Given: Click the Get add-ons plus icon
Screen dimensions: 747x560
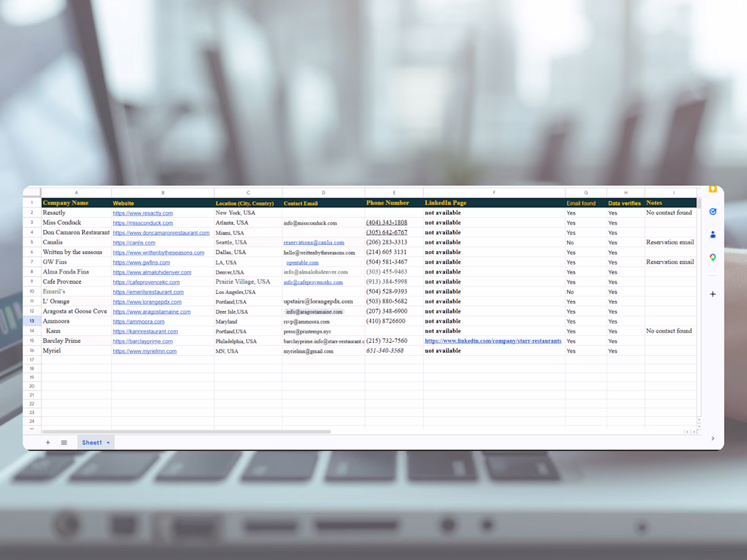Looking at the screenshot, I should (712, 294).
